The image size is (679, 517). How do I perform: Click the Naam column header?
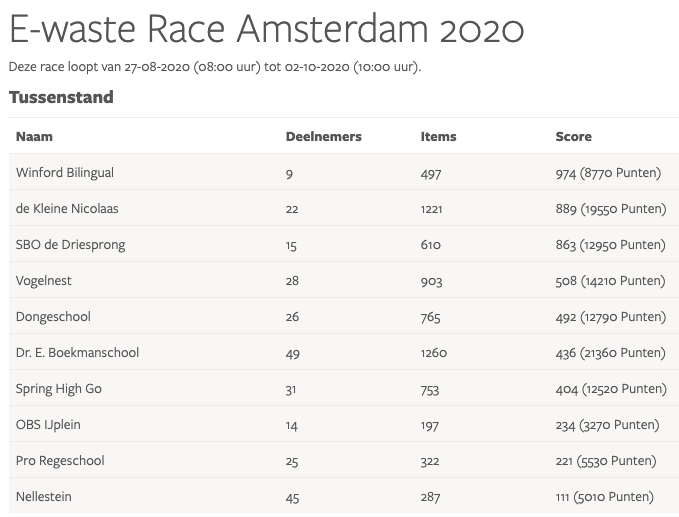coord(34,137)
